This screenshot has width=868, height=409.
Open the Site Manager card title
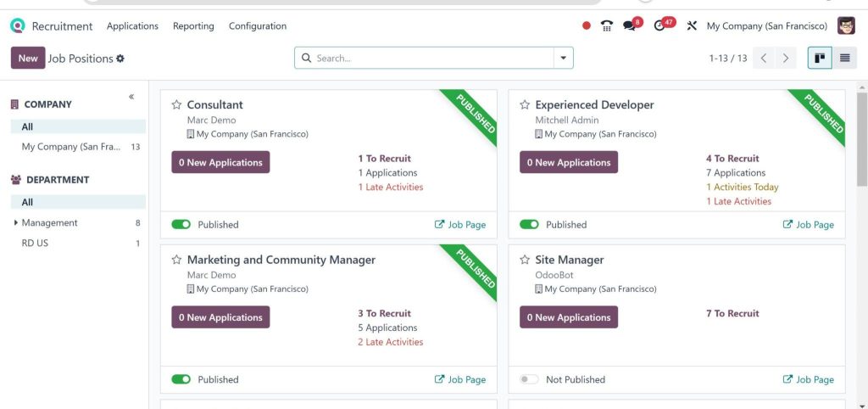pos(569,260)
